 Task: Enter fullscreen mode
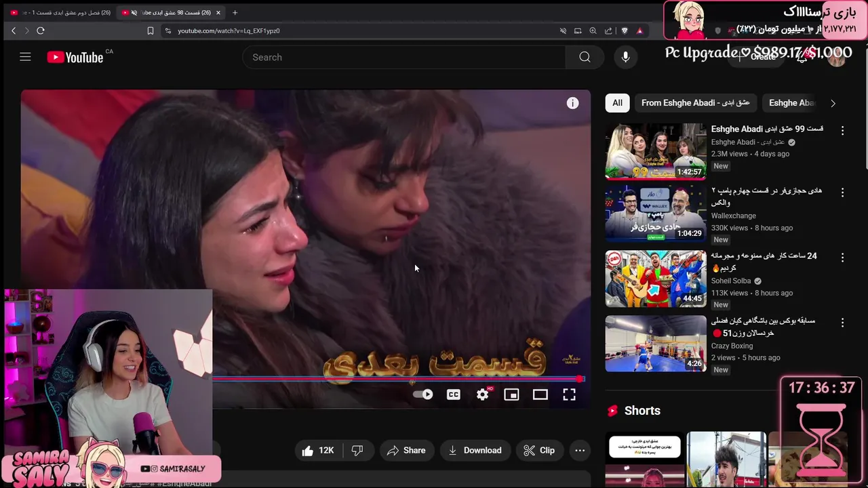click(x=570, y=394)
